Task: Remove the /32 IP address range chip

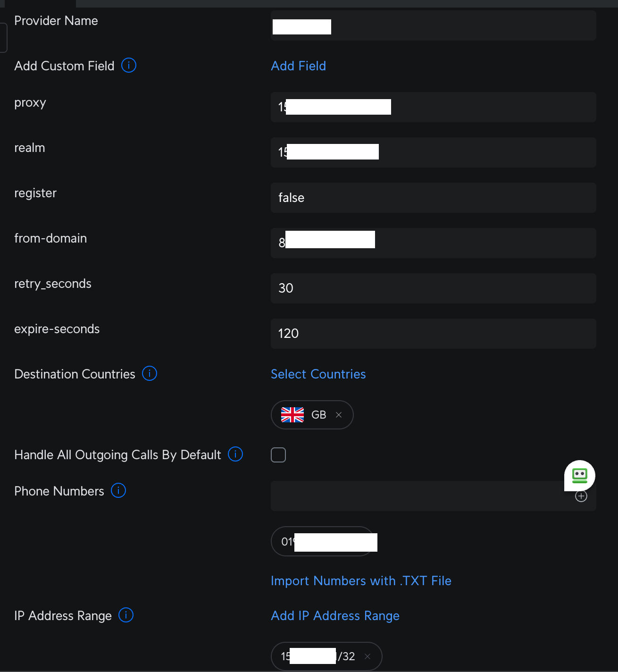Action: point(367,656)
